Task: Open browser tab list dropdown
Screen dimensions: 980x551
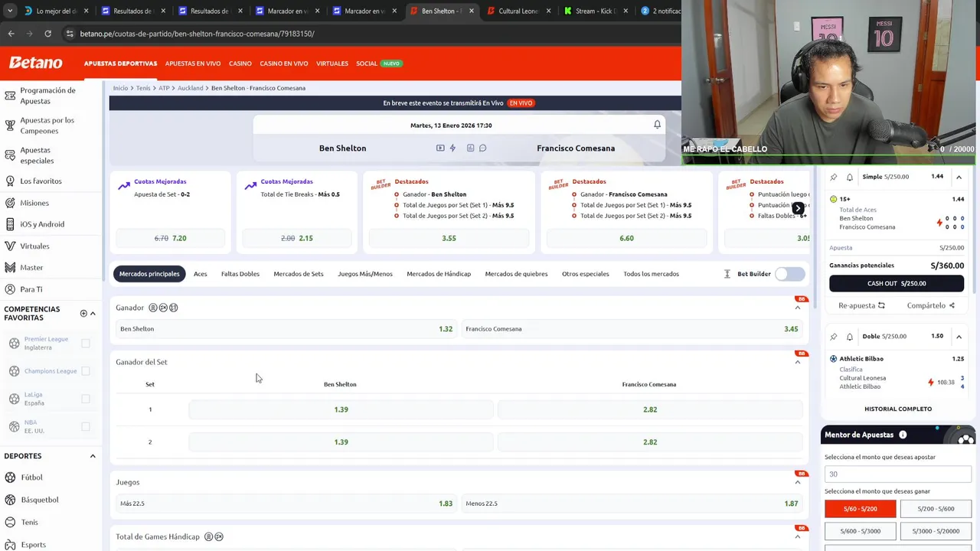Action: click(x=9, y=11)
